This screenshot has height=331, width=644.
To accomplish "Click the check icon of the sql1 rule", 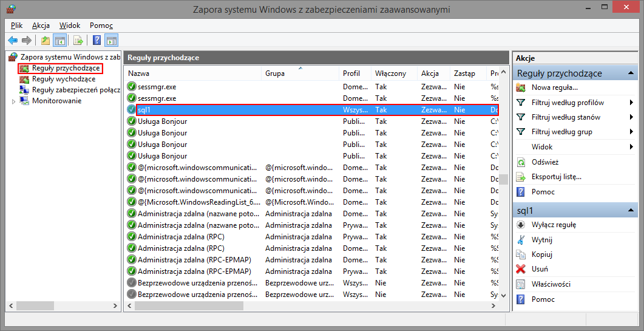I will [132, 110].
